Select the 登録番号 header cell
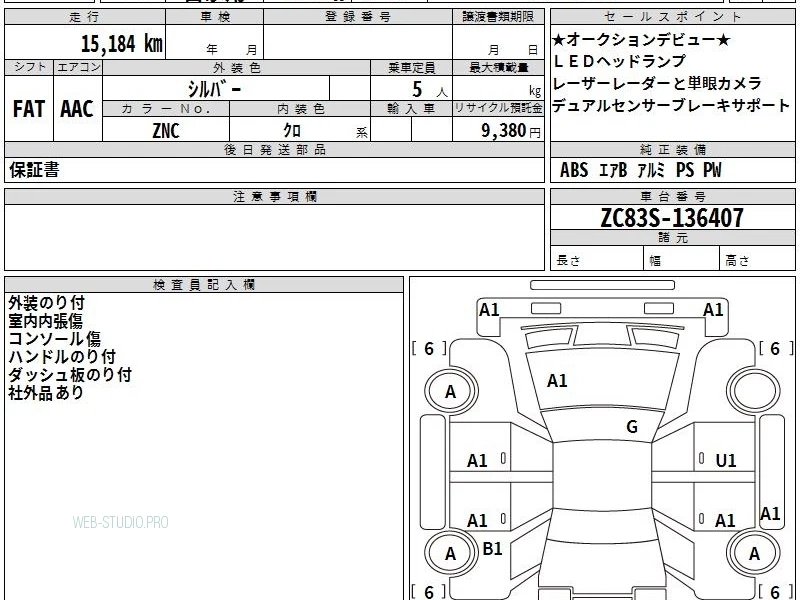The image size is (800, 600). click(358, 17)
